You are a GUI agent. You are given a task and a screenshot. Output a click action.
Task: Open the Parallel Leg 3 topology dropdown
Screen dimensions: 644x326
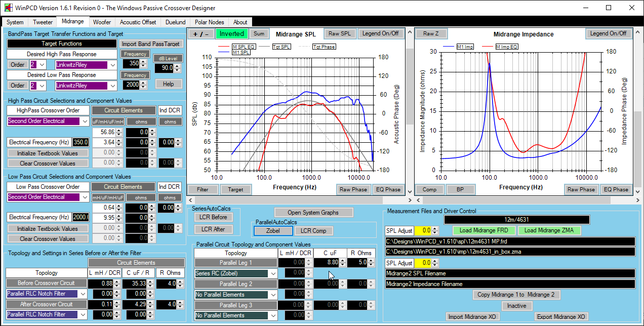(x=273, y=316)
